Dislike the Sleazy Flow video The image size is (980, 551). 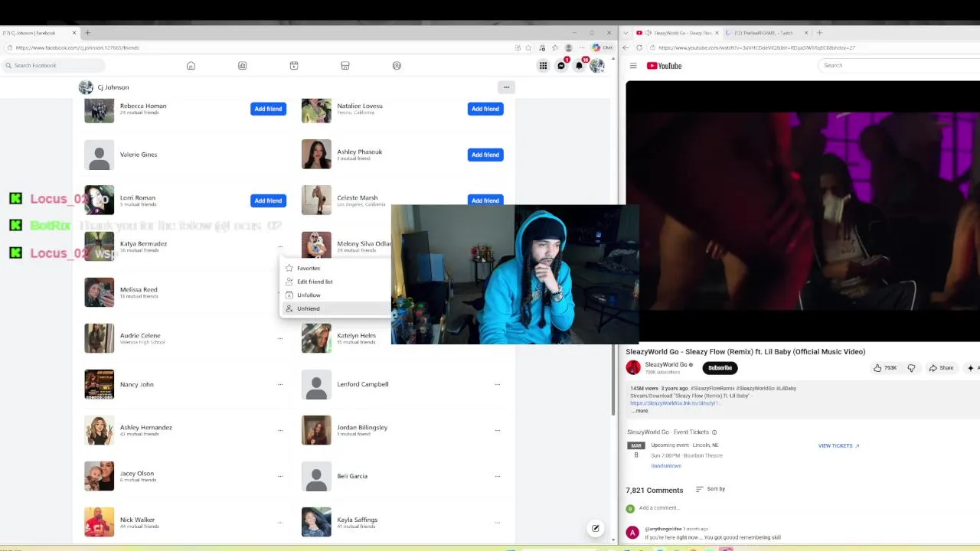click(x=911, y=368)
